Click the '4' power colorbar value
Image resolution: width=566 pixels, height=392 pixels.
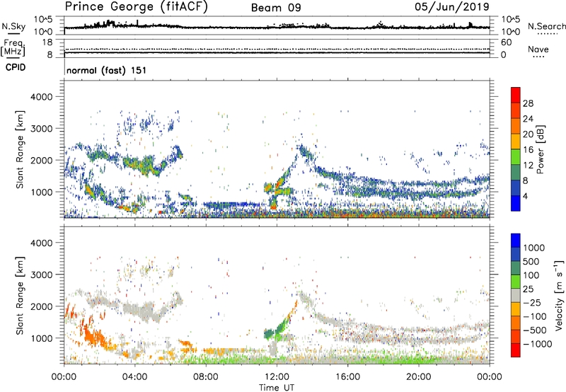(x=525, y=196)
